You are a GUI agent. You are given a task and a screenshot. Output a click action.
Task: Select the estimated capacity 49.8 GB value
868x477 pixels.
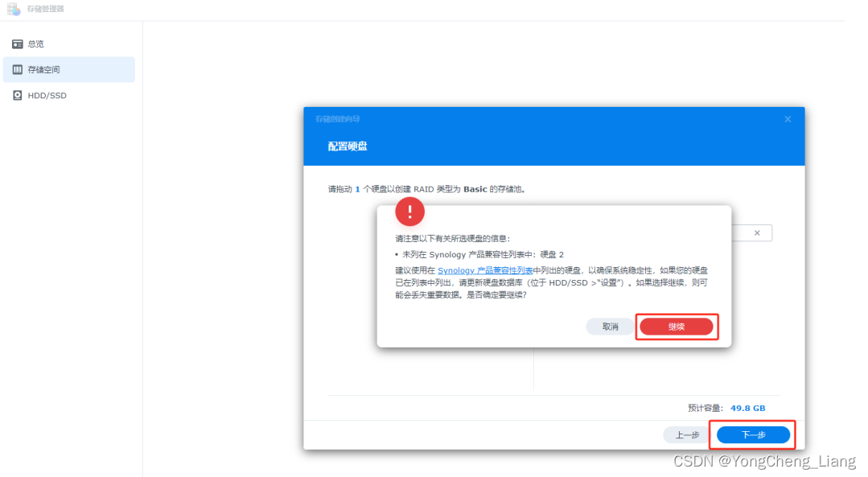(748, 408)
